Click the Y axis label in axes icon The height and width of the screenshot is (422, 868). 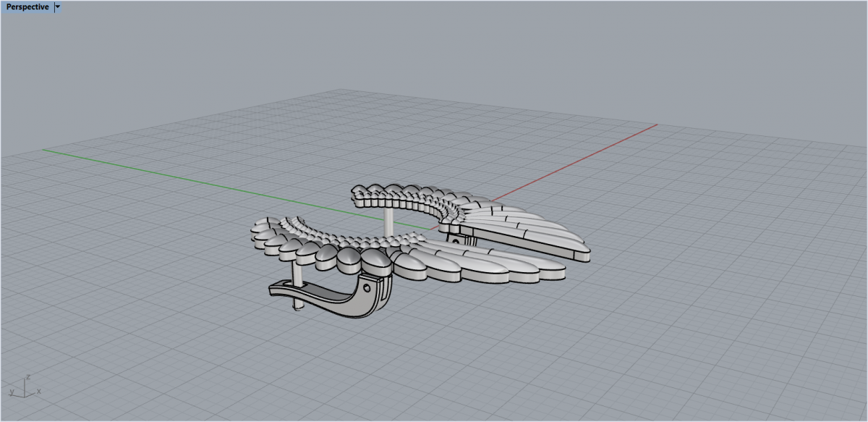click(x=12, y=392)
